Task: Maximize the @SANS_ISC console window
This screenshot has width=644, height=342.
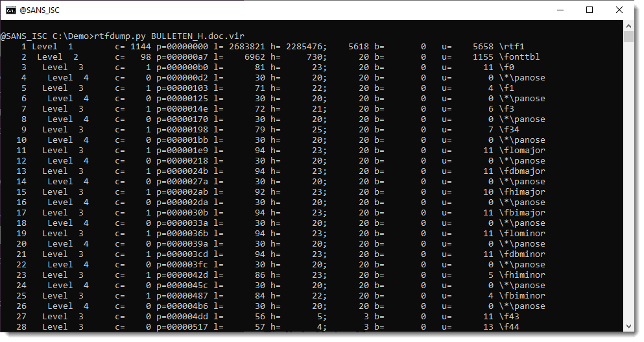Action: tap(590, 10)
